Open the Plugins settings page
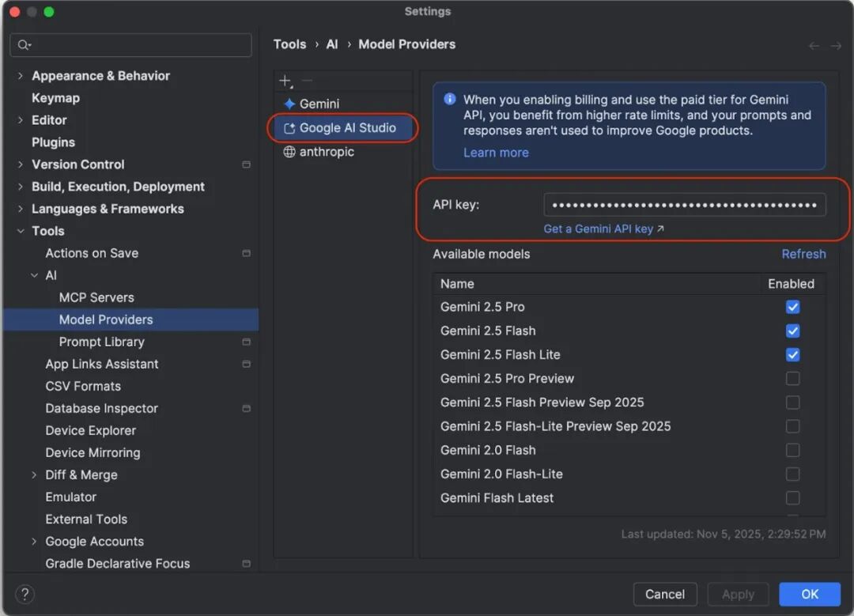 coord(54,142)
